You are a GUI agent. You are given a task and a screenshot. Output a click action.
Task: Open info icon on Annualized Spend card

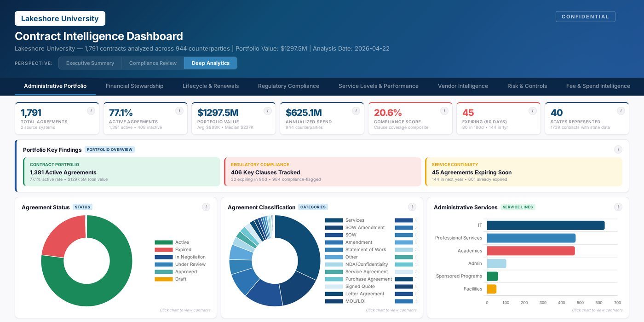(x=356, y=111)
